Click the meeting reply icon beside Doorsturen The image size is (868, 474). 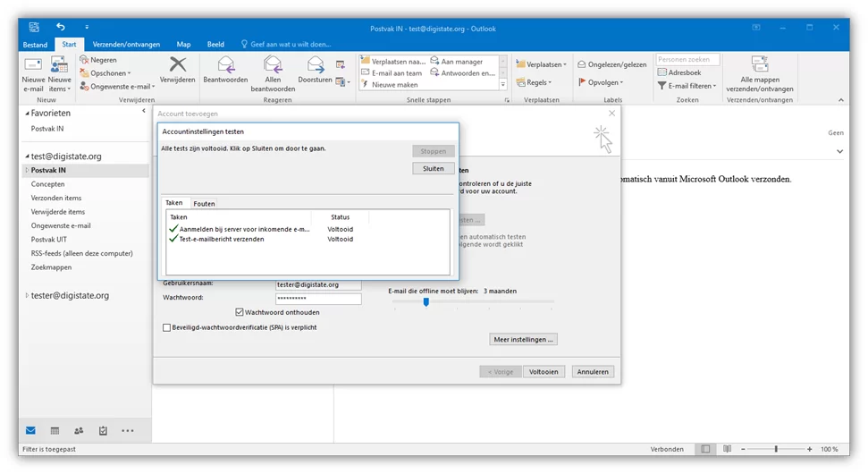coord(341,65)
